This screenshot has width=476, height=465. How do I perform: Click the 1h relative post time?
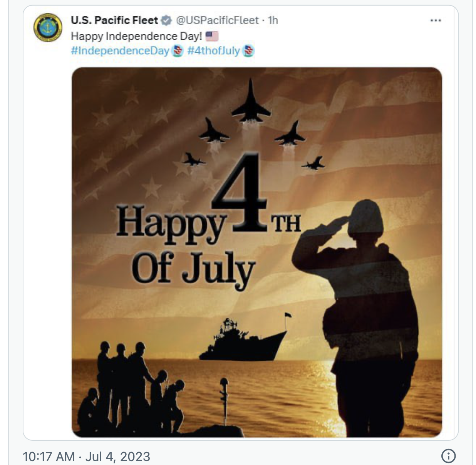coord(273,20)
